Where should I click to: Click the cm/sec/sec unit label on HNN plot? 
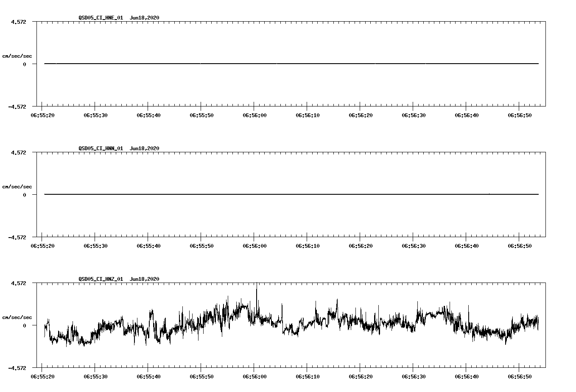pyautogui.click(x=17, y=187)
